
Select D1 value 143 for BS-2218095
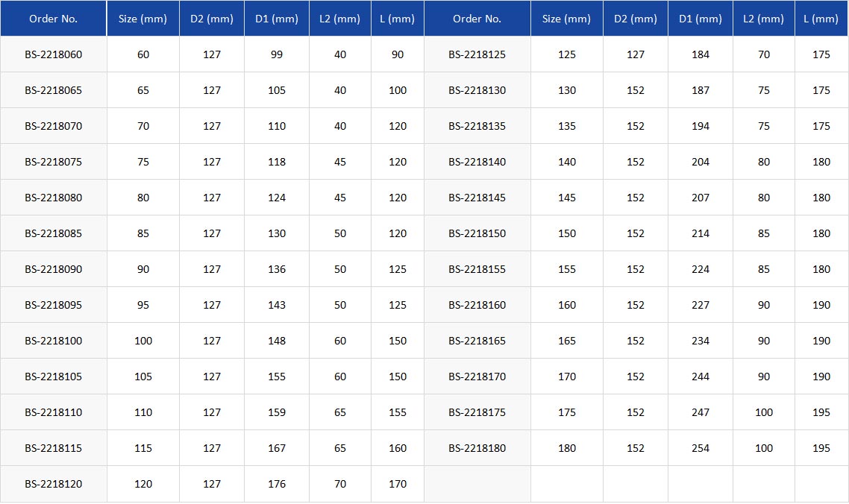click(x=277, y=305)
